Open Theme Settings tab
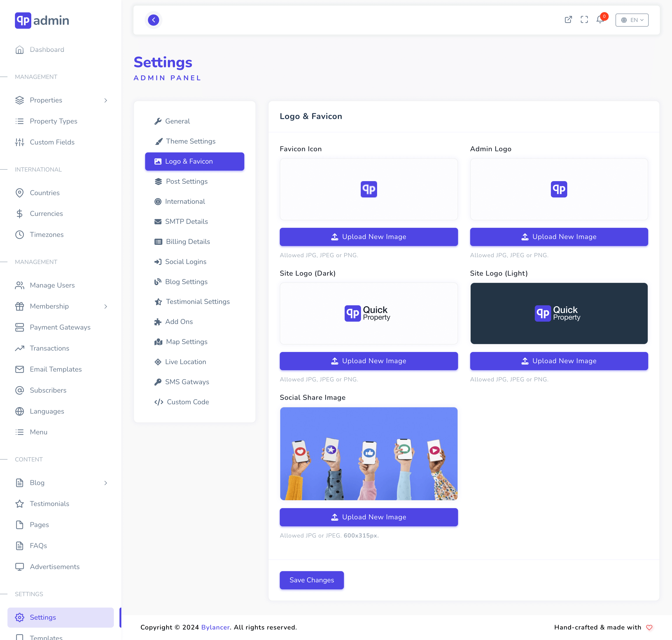 pos(194,141)
